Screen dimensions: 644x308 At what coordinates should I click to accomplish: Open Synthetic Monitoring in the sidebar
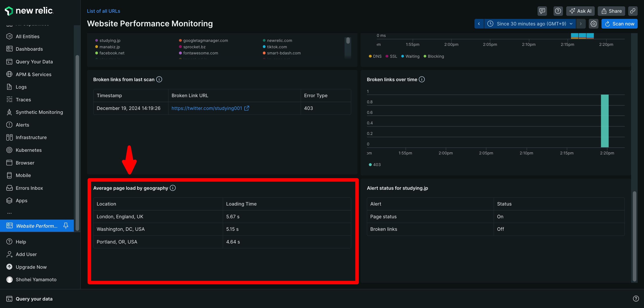(x=39, y=112)
